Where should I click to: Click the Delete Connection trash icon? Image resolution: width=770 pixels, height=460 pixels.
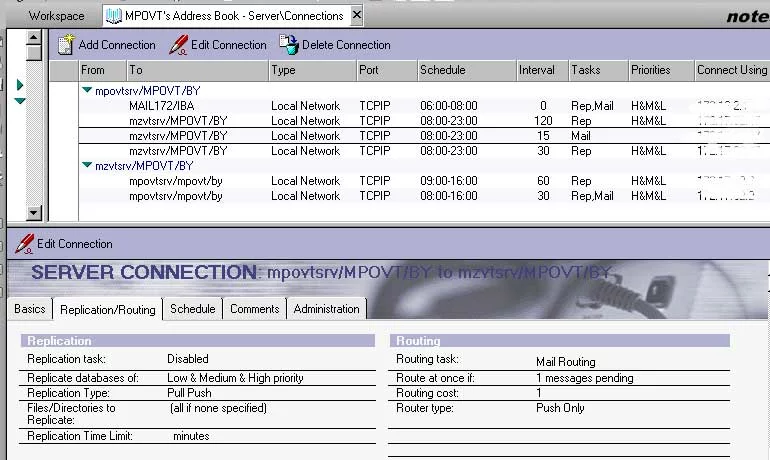point(288,44)
